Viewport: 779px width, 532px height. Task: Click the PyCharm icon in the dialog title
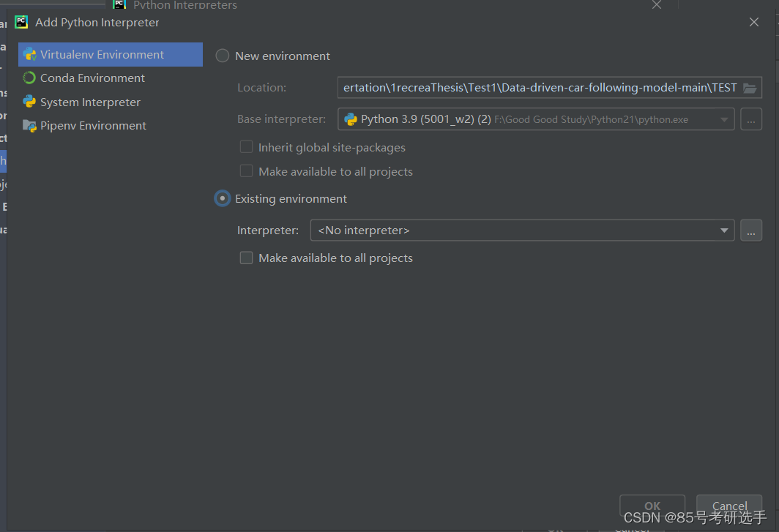click(x=21, y=22)
